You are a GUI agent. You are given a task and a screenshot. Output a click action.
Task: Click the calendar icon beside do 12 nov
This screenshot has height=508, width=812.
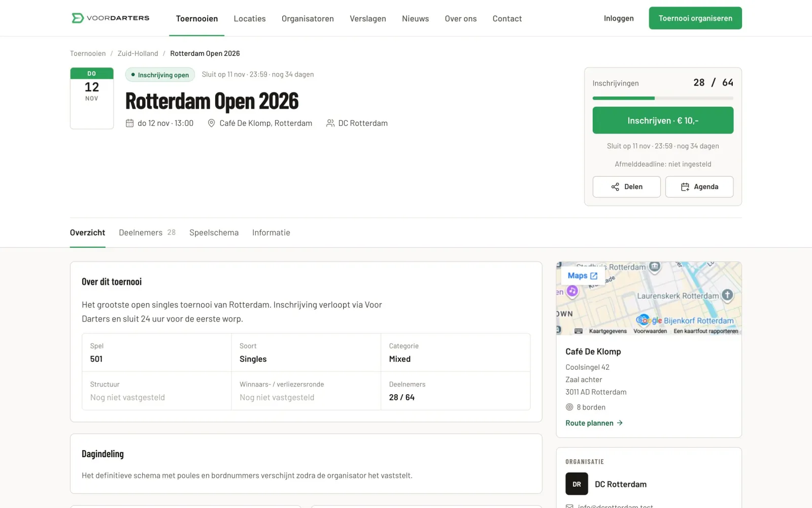point(129,123)
